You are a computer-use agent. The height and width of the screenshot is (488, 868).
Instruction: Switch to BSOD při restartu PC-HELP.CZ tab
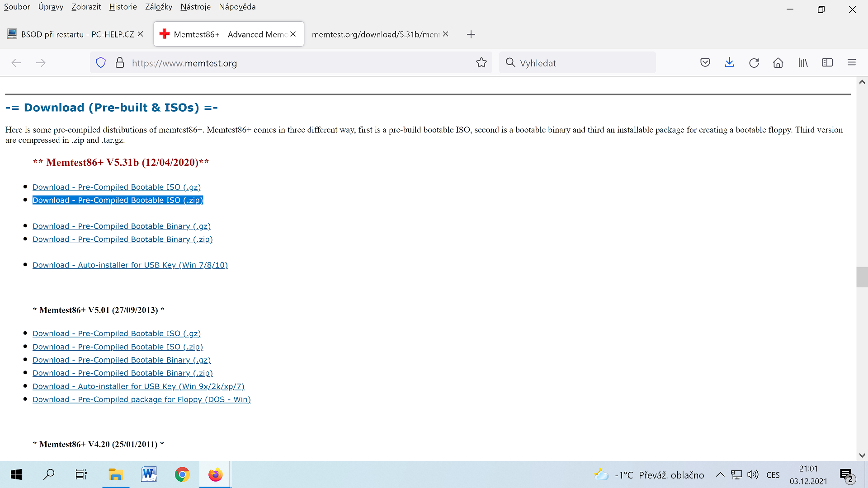pos(77,34)
